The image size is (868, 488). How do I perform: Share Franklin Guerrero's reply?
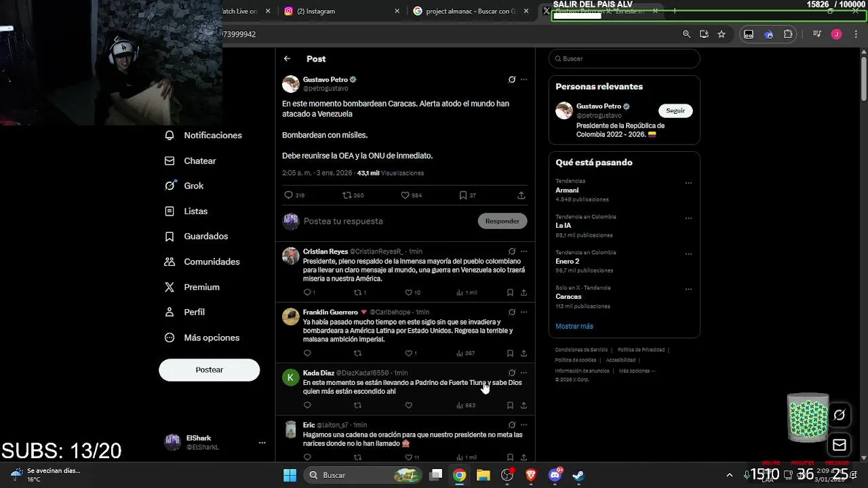pyautogui.click(x=524, y=353)
